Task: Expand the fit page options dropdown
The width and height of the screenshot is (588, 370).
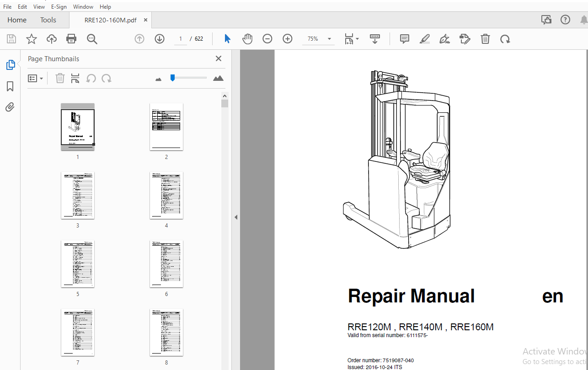Action: pos(352,39)
